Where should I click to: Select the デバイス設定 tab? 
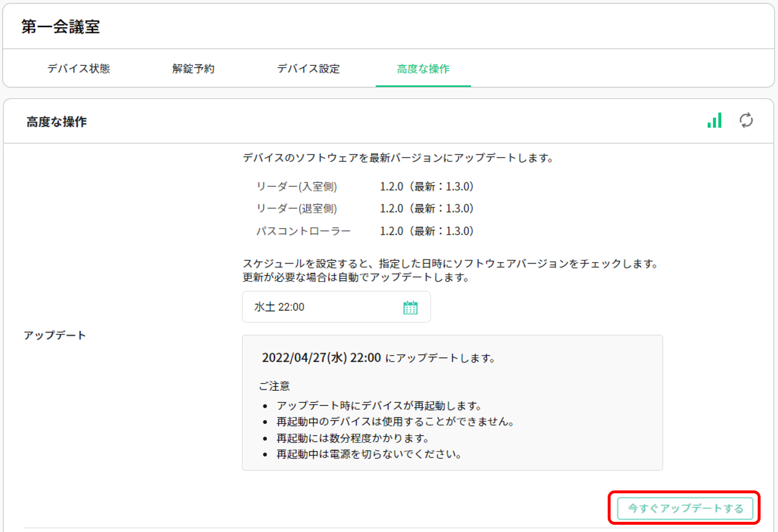(x=308, y=69)
